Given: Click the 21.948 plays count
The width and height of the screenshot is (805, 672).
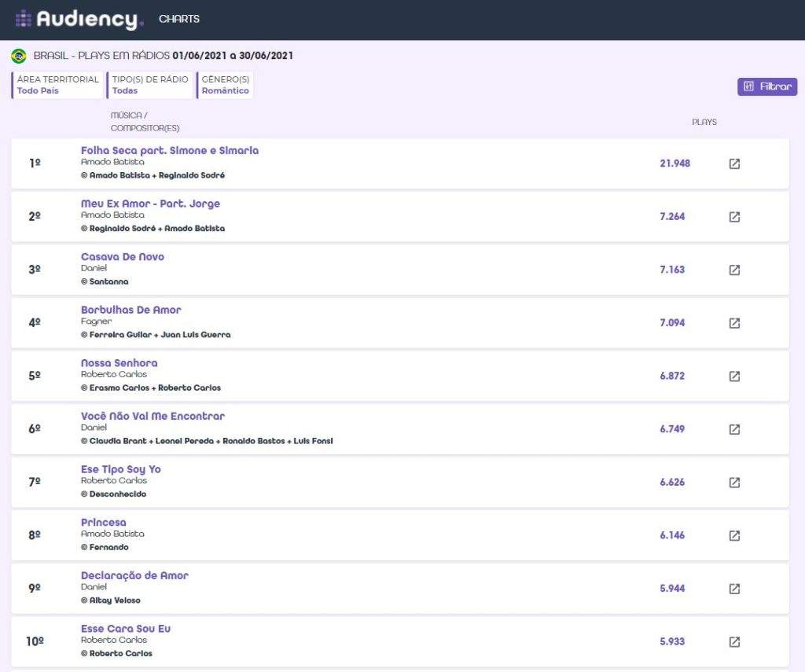Looking at the screenshot, I should click(675, 163).
